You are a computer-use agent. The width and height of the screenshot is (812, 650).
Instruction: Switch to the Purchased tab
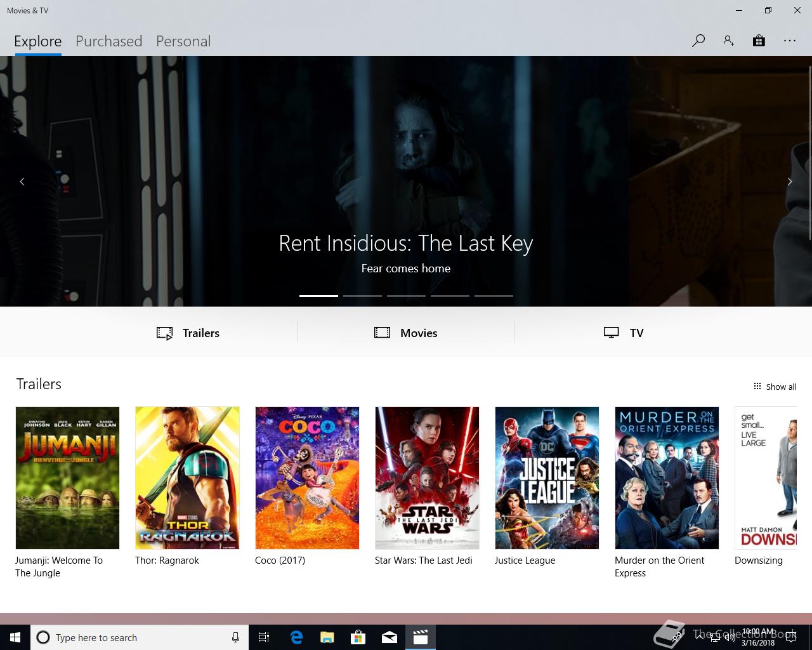pos(109,41)
